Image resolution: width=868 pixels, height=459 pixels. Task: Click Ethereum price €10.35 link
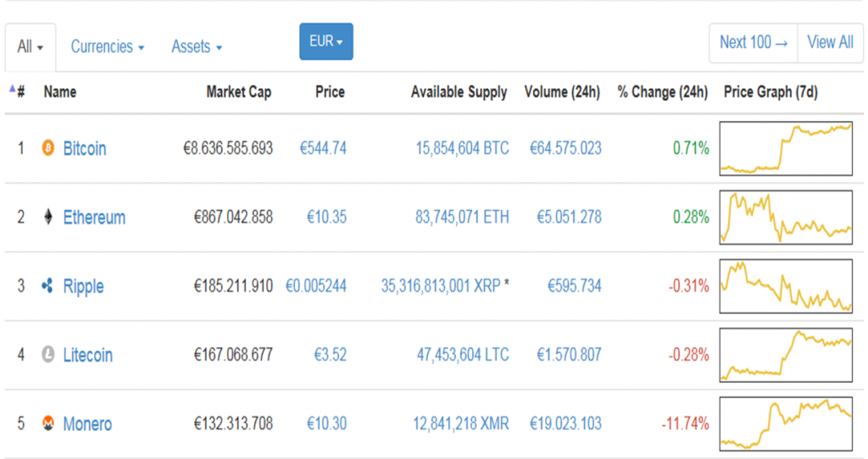point(326,217)
